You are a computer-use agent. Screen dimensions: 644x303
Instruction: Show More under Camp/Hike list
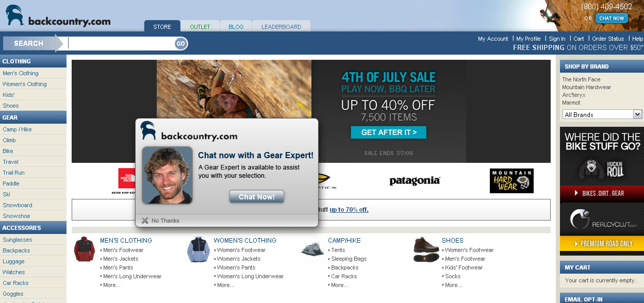click(x=340, y=285)
